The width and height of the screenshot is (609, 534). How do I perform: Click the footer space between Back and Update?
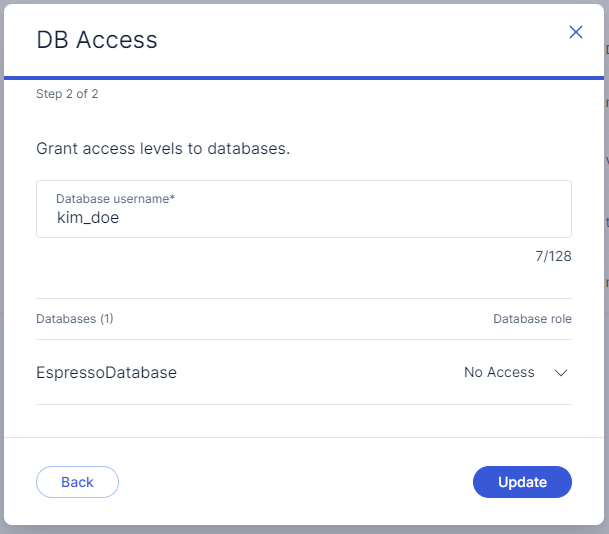pos(295,482)
